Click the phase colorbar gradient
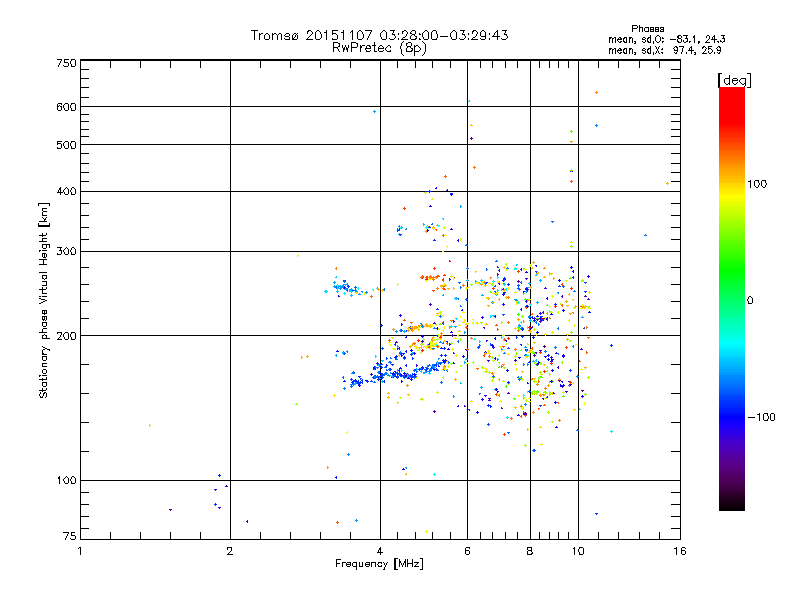The width and height of the screenshot is (800, 600). (x=732, y=299)
